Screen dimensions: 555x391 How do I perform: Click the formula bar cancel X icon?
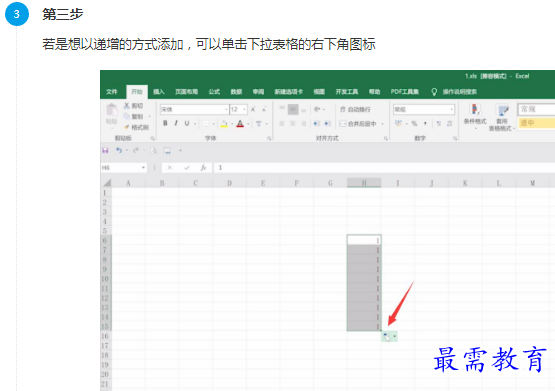(x=170, y=167)
